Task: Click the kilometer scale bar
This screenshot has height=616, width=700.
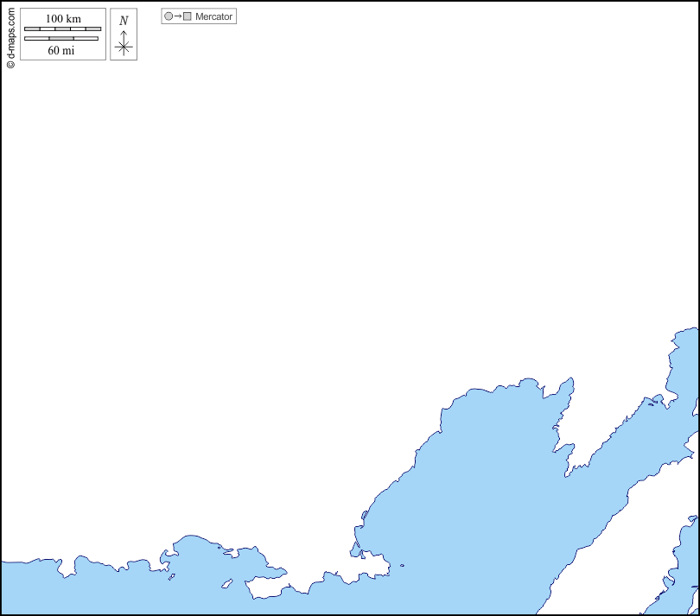Action: click(62, 29)
